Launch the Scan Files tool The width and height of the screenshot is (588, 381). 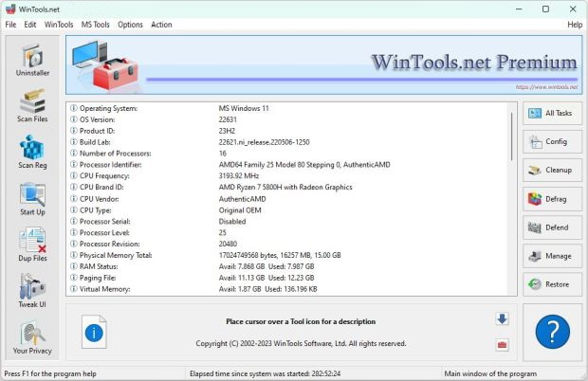(32, 105)
